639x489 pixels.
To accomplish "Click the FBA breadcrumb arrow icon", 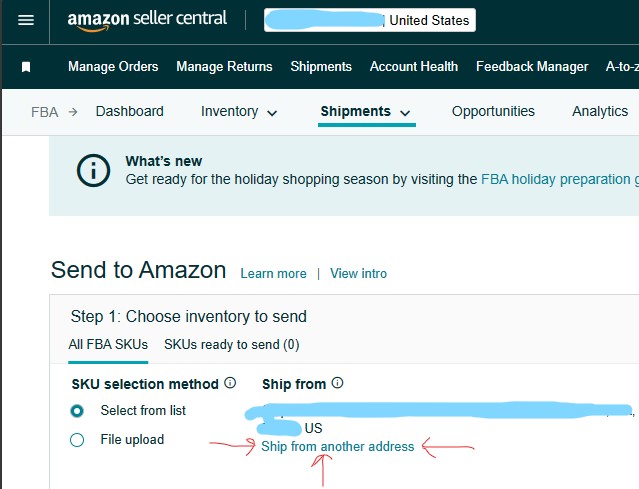I will click(73, 112).
